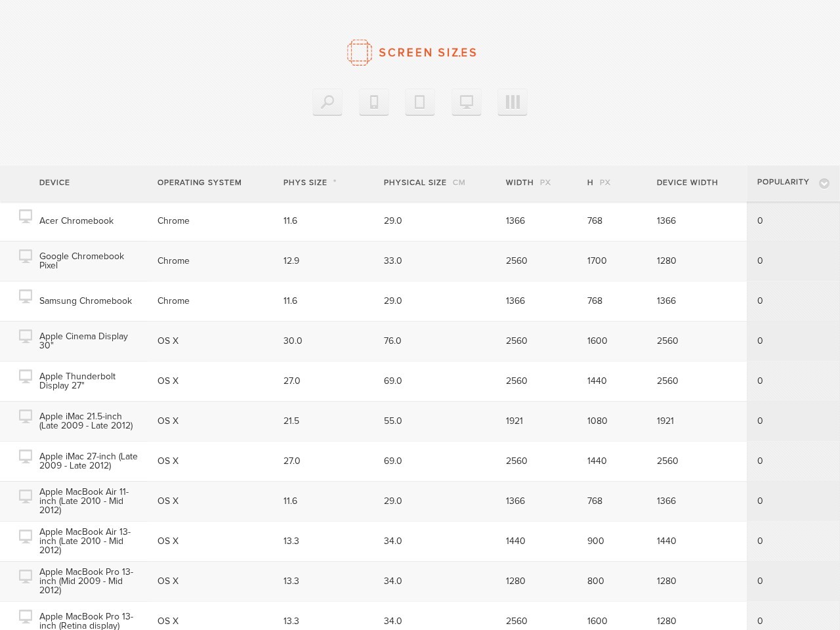Select MacBook Pro 13-inch Retina display name
This screenshot has width=840, height=630.
coord(86,621)
